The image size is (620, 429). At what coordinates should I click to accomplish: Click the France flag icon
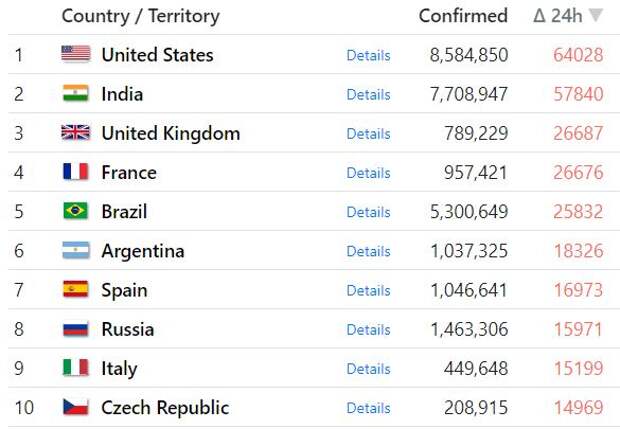[76, 172]
